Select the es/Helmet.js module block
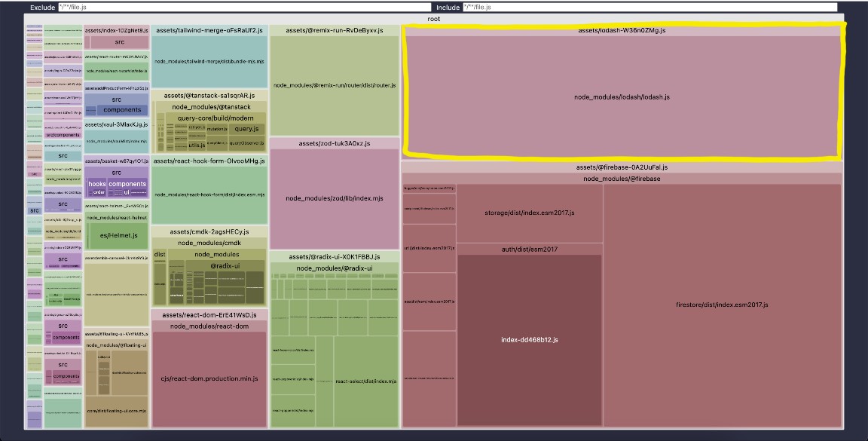 coord(118,235)
